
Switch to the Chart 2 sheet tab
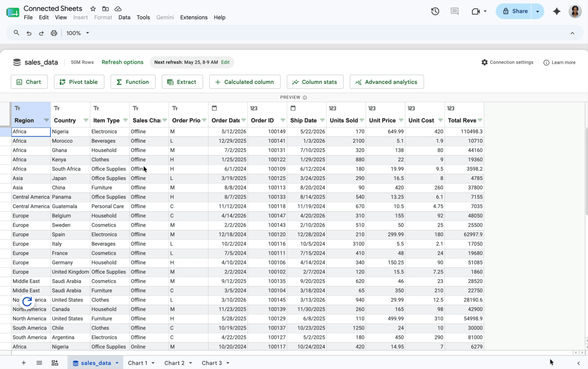tap(174, 363)
